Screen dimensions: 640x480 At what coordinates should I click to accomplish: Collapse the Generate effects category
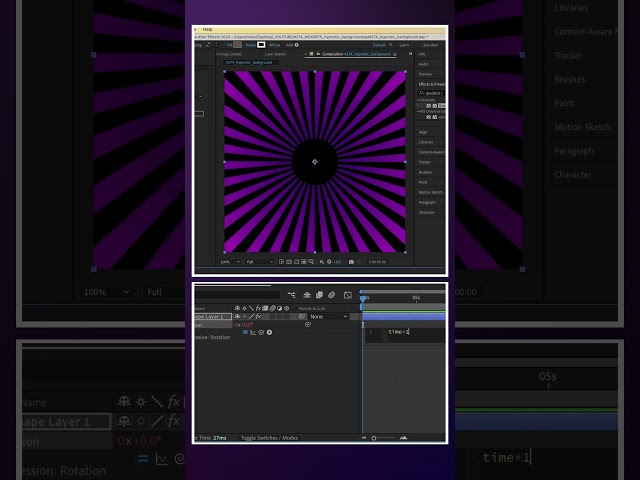point(419,100)
